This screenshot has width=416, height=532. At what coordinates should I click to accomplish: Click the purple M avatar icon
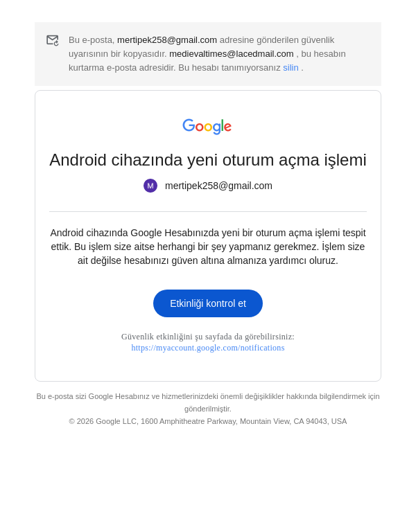(150, 186)
